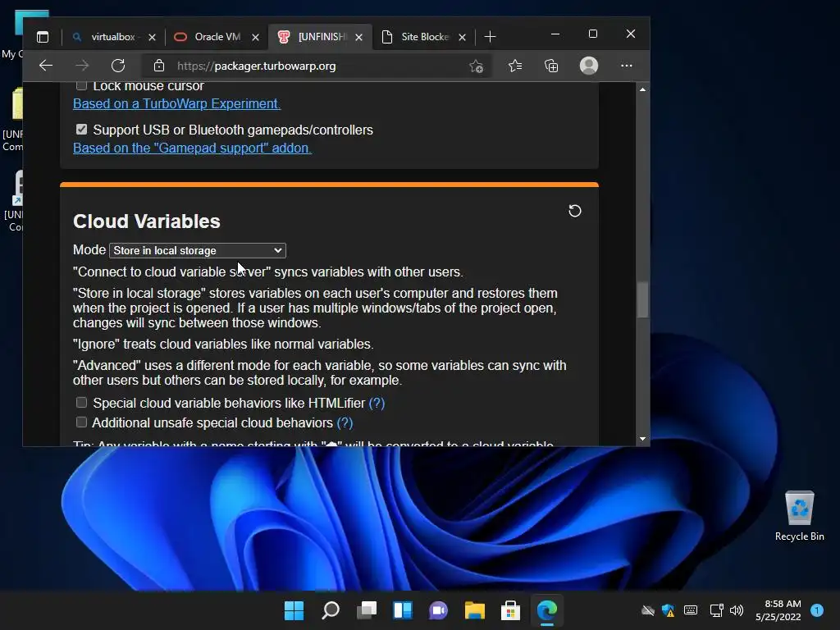
Task: Open Windows Security tray icon
Action: 668,610
